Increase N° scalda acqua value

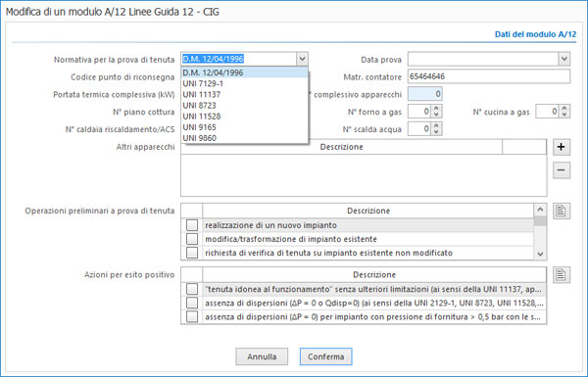click(436, 126)
